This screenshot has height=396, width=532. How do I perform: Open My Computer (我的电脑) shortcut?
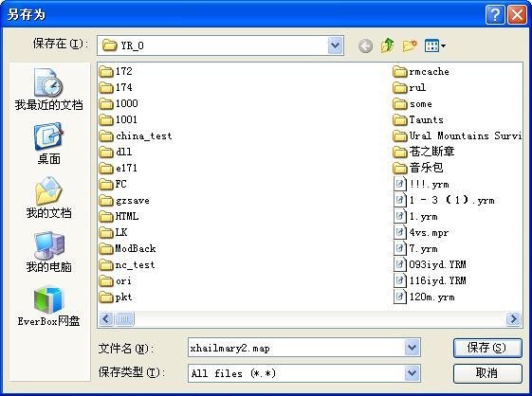click(48, 252)
